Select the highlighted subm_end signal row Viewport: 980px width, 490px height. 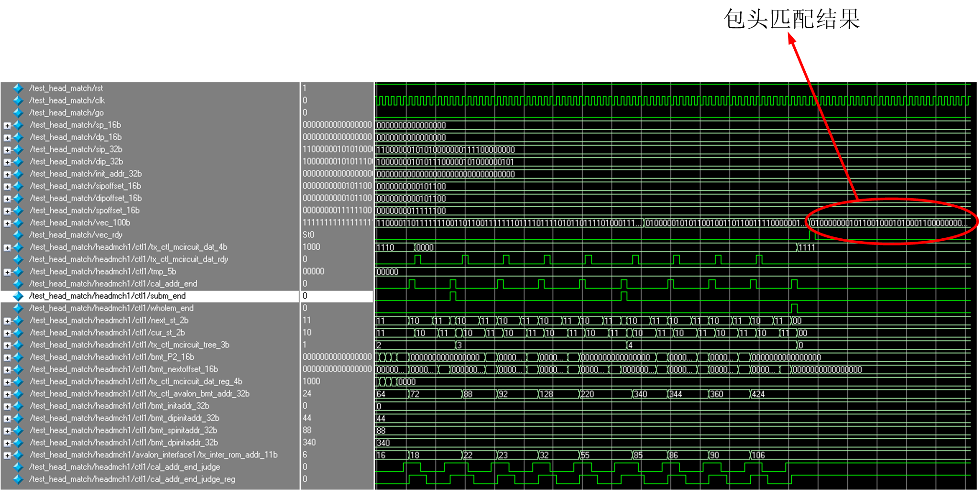[x=107, y=296]
